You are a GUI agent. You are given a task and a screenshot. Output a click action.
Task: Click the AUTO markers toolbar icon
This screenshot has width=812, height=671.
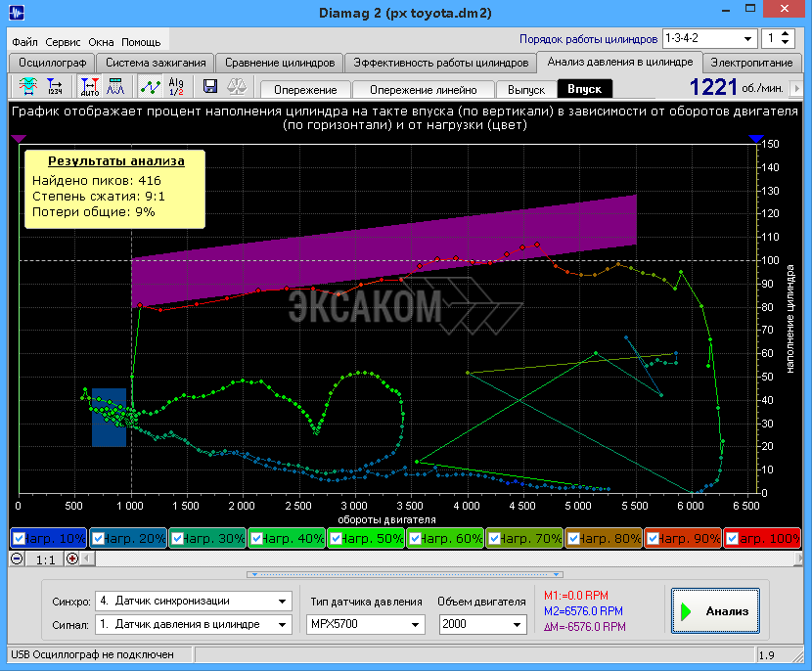tap(89, 87)
